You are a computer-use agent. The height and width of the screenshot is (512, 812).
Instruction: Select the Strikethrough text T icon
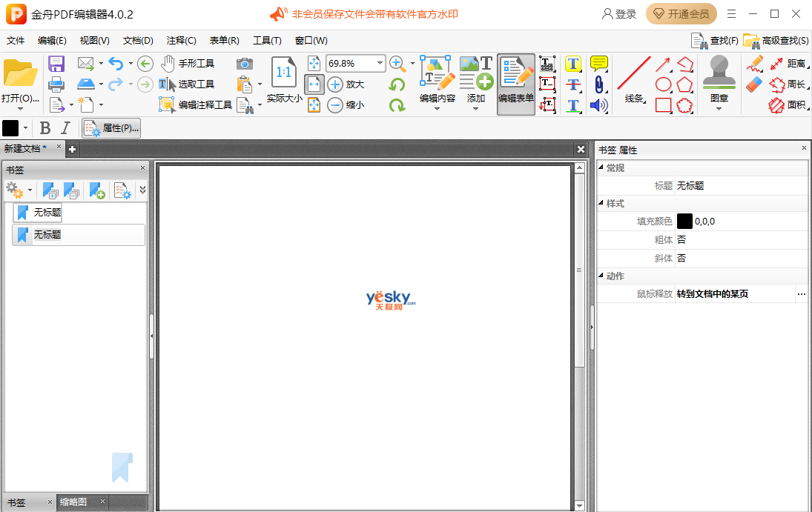click(x=572, y=84)
